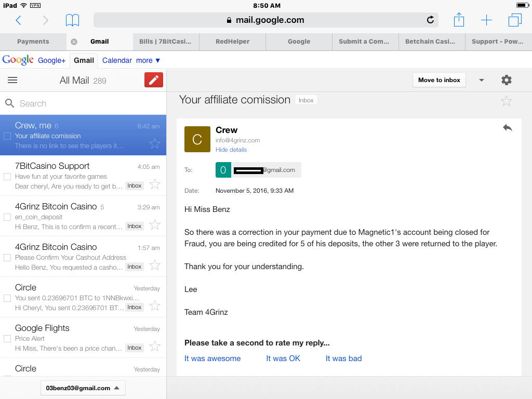Screen dimensions: 532x399
Task: Tap the green recipient avatar
Action: tap(223, 170)
